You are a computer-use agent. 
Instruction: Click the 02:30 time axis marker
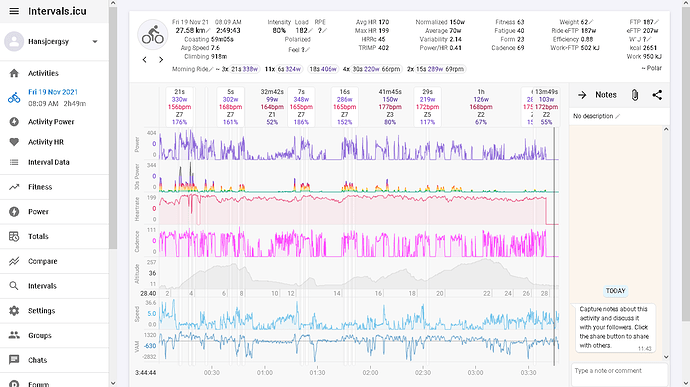click(x=423, y=372)
